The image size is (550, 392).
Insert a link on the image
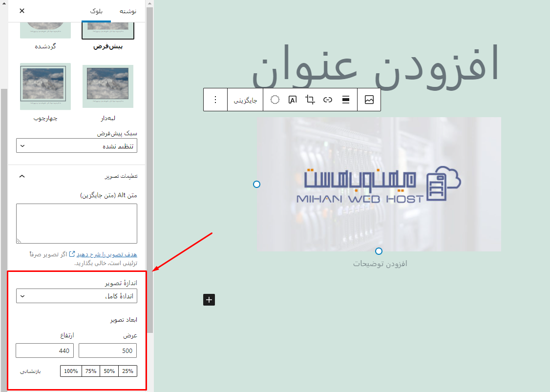[328, 100]
